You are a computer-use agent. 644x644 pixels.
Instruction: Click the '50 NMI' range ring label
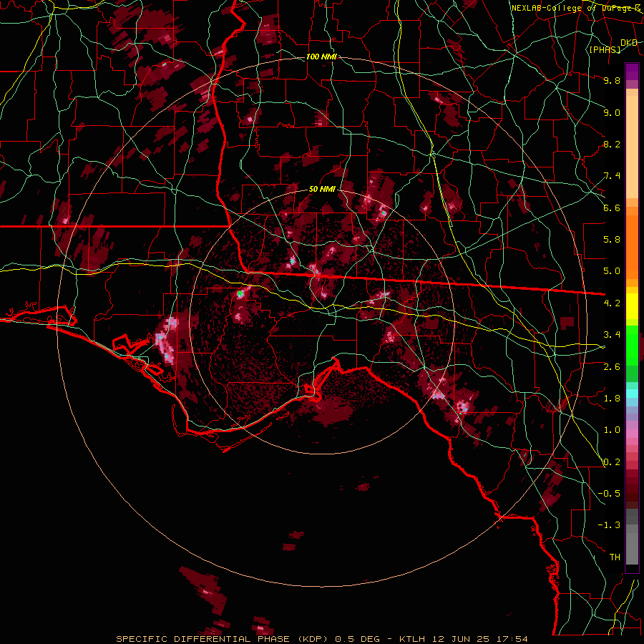[323, 190]
